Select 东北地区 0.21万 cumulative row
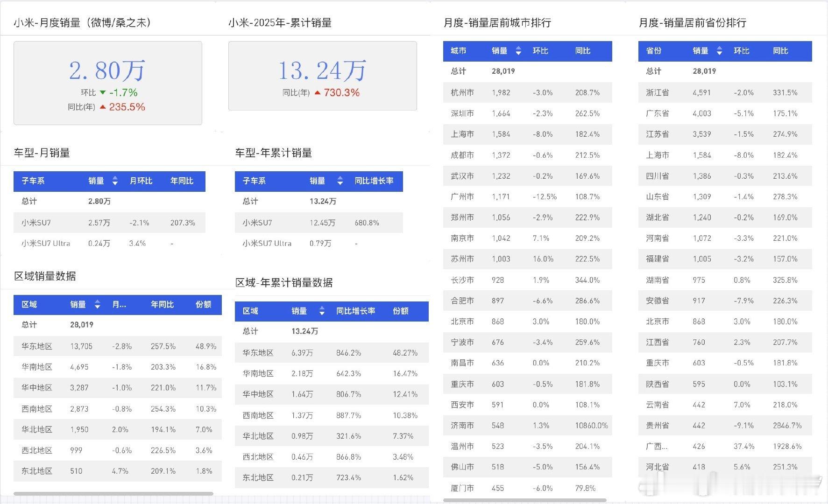This screenshot has height=504, width=828. pos(332,477)
